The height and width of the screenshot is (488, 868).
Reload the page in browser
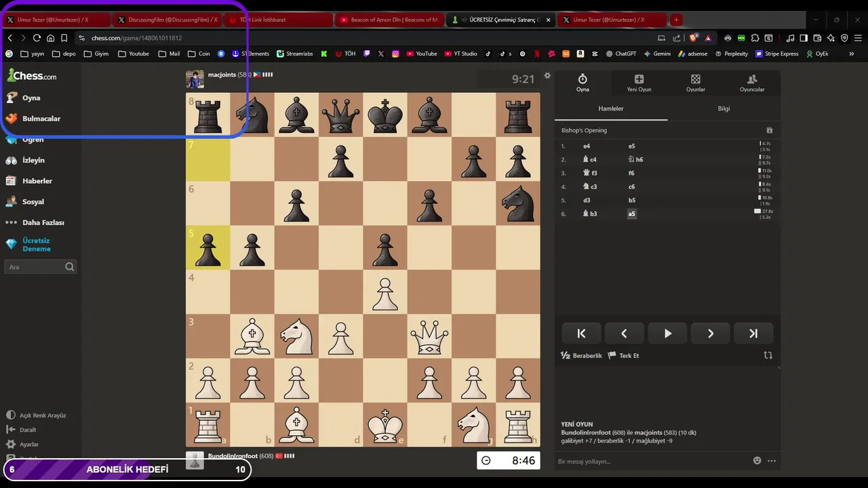coord(37,38)
